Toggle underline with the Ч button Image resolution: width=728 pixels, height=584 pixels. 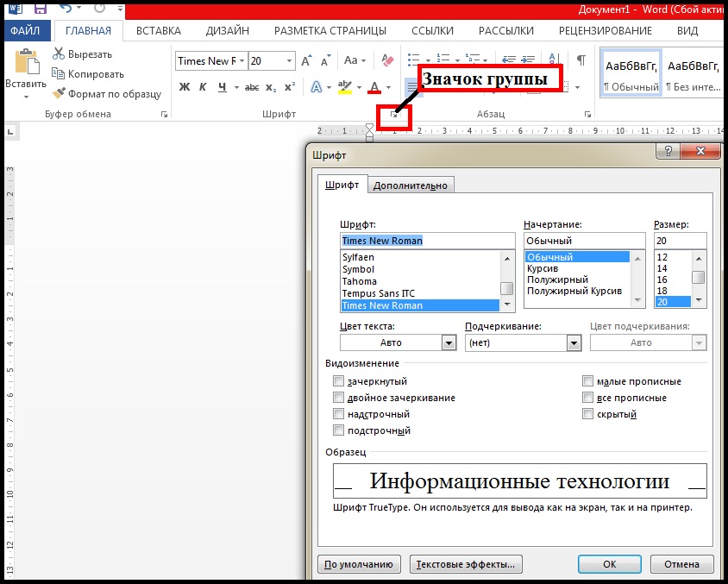223,87
